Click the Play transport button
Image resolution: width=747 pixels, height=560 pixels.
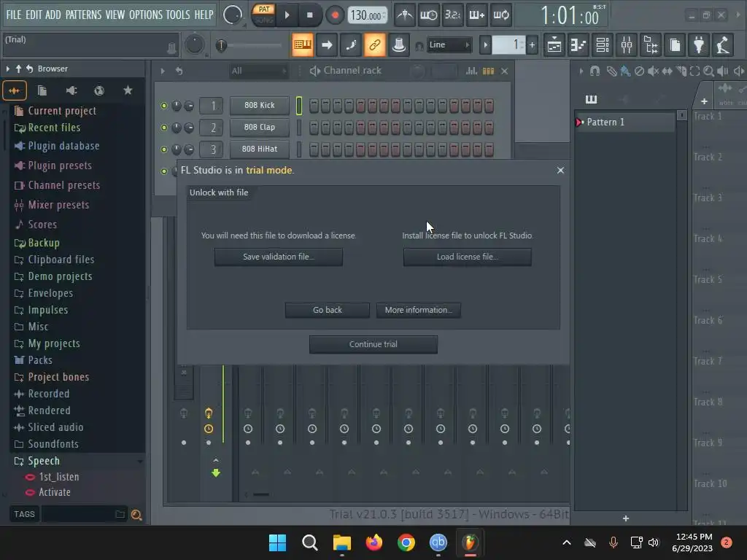click(287, 15)
